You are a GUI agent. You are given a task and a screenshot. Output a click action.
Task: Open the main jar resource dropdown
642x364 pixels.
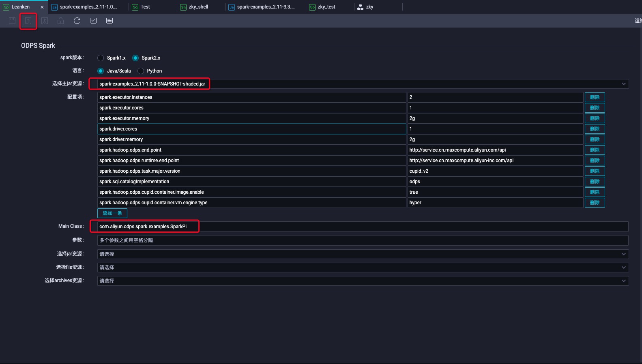[x=363, y=84]
